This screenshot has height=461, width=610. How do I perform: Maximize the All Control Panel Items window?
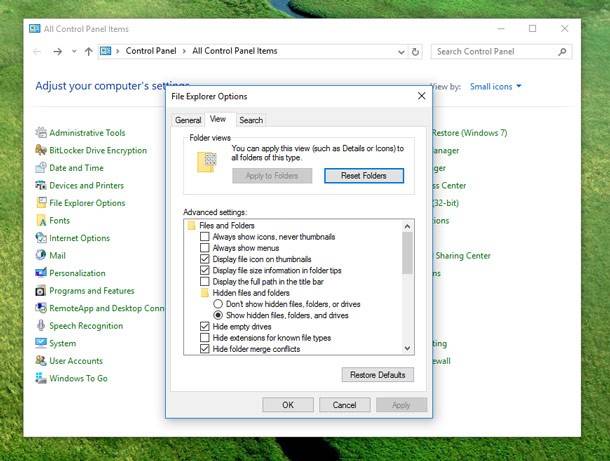[532, 28]
